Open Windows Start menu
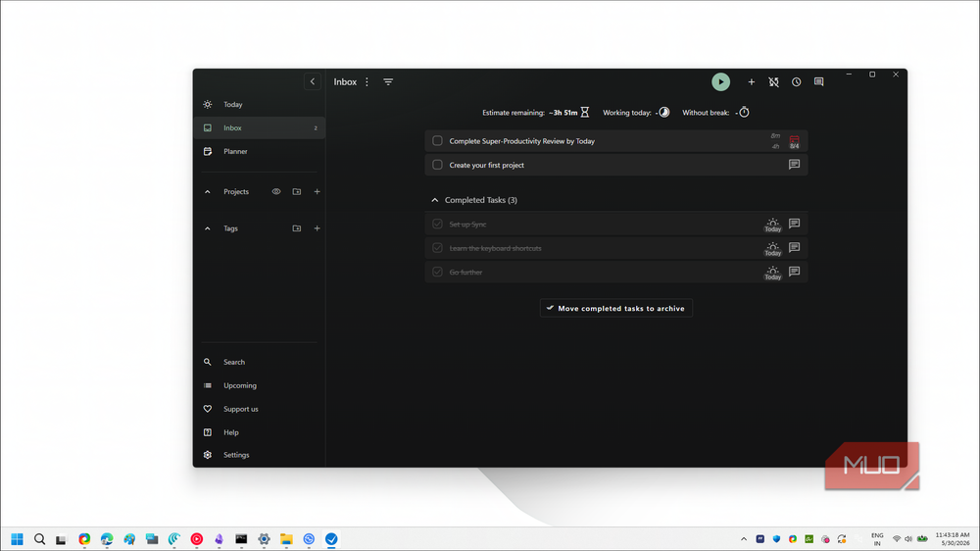Image resolution: width=980 pixels, height=551 pixels. pos(17,539)
